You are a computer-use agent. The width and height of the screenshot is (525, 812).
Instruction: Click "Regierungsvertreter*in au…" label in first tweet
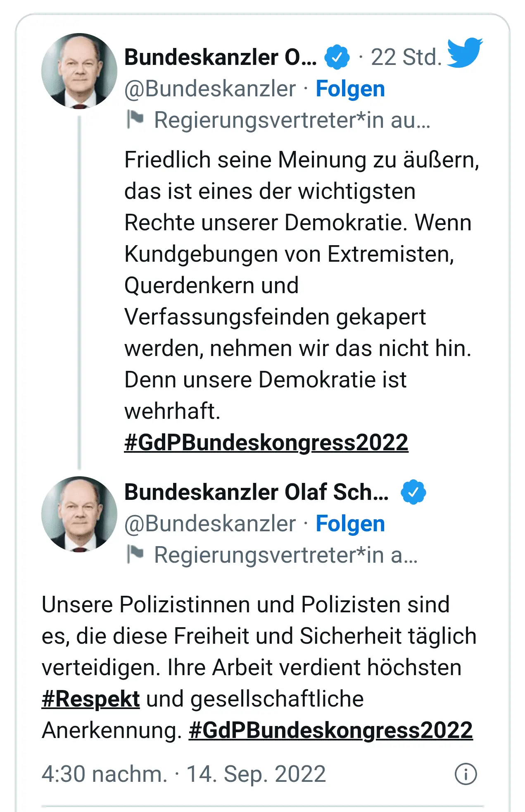292,120
